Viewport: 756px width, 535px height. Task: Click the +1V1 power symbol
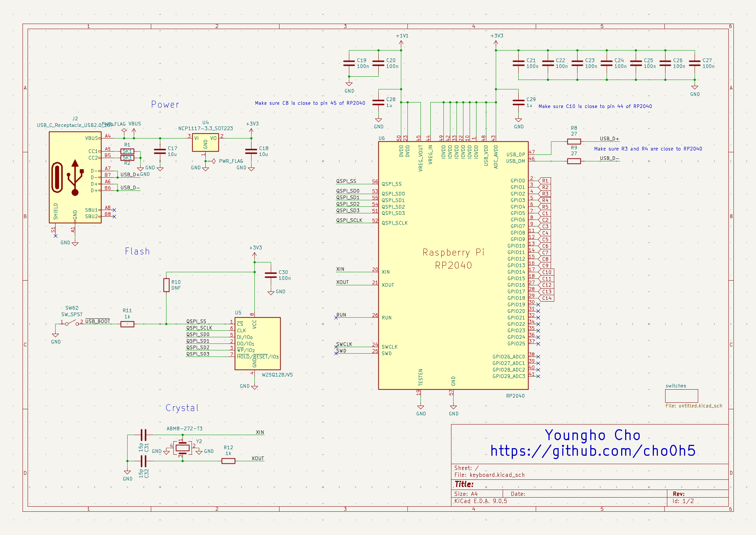pos(401,39)
